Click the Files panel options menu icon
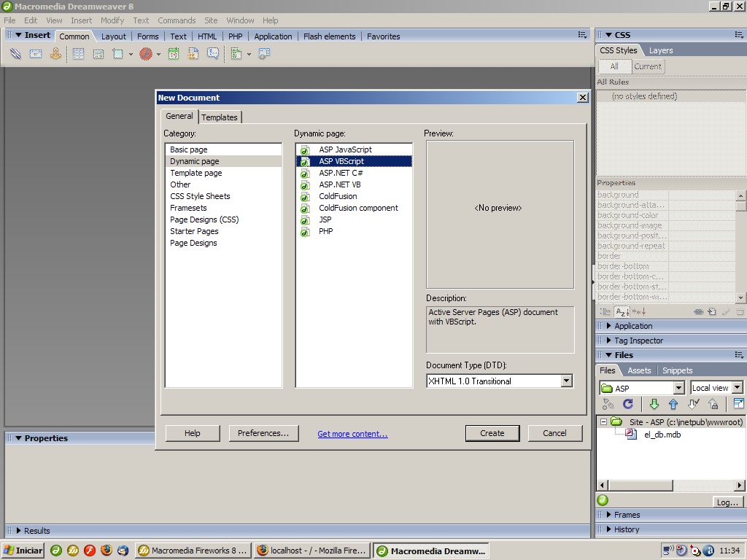This screenshot has height=560, width=747. tap(739, 355)
